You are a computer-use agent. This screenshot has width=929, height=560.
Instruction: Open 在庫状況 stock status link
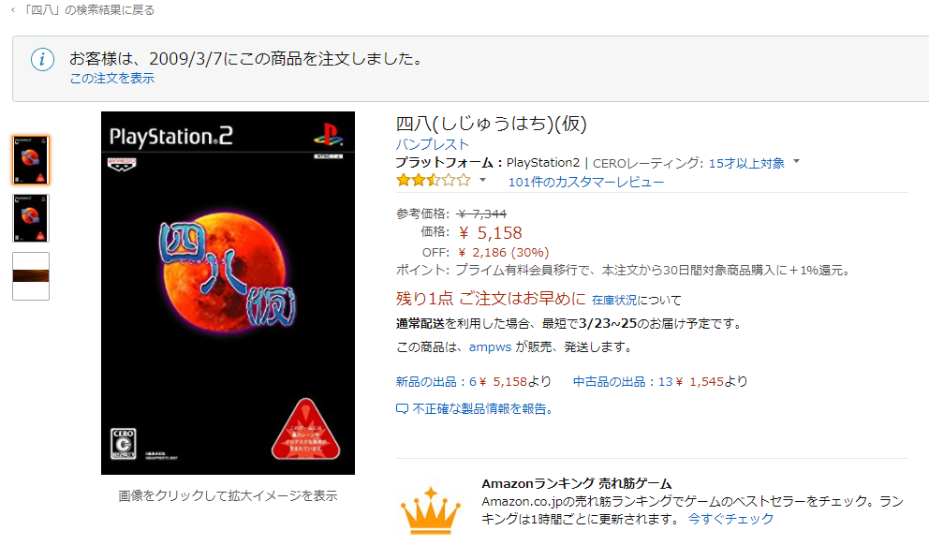click(x=613, y=300)
